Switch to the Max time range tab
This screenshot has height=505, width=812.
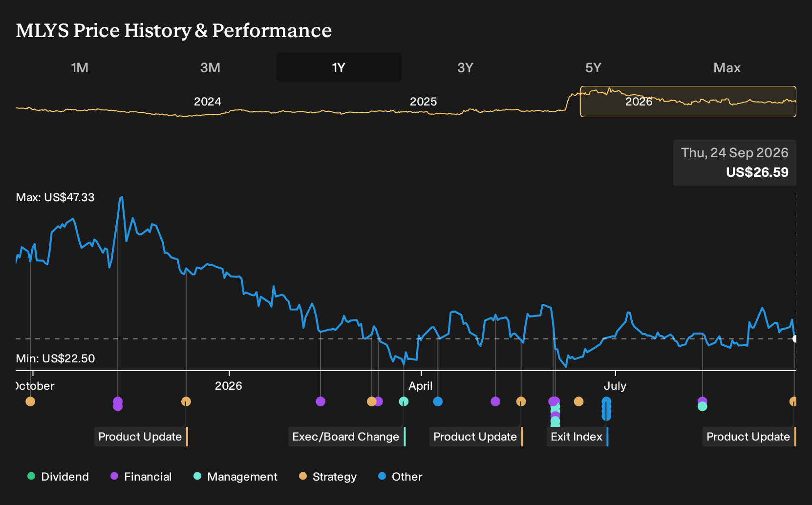(x=727, y=67)
